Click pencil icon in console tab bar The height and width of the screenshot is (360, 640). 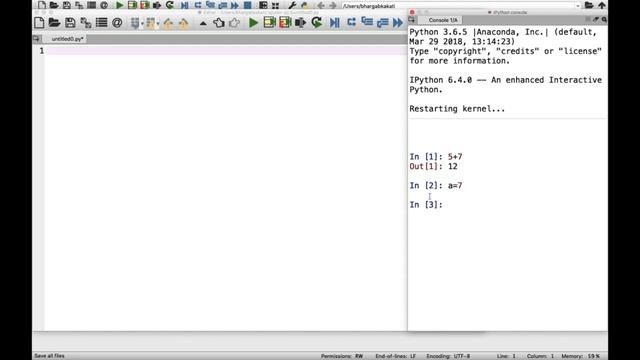click(x=596, y=19)
